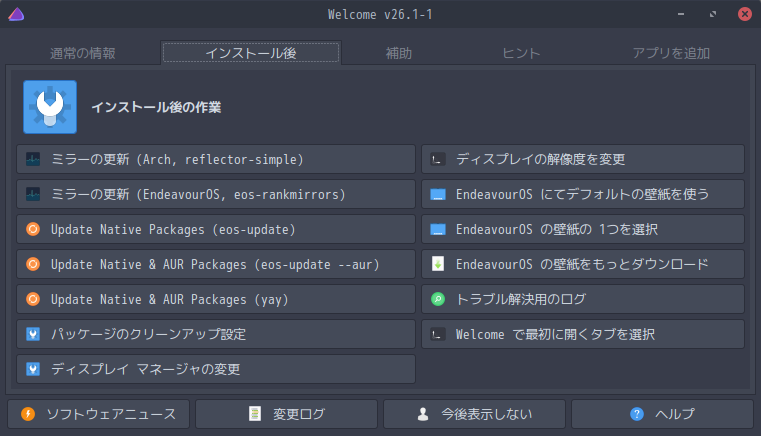Click the green download icon for more wallpapers
The height and width of the screenshot is (436, 761).
coord(437,264)
